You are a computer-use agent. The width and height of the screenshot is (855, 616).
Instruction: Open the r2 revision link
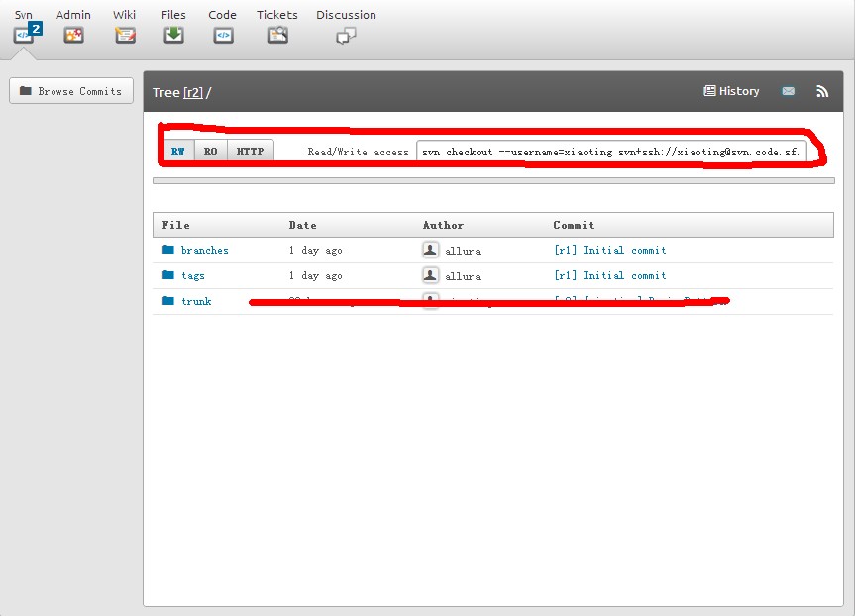(x=193, y=93)
